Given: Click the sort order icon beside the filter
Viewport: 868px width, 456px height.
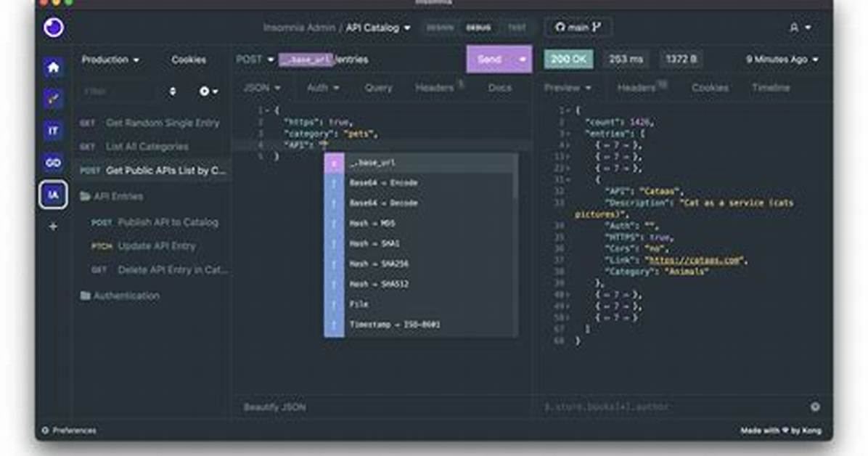Looking at the screenshot, I should 173,91.
